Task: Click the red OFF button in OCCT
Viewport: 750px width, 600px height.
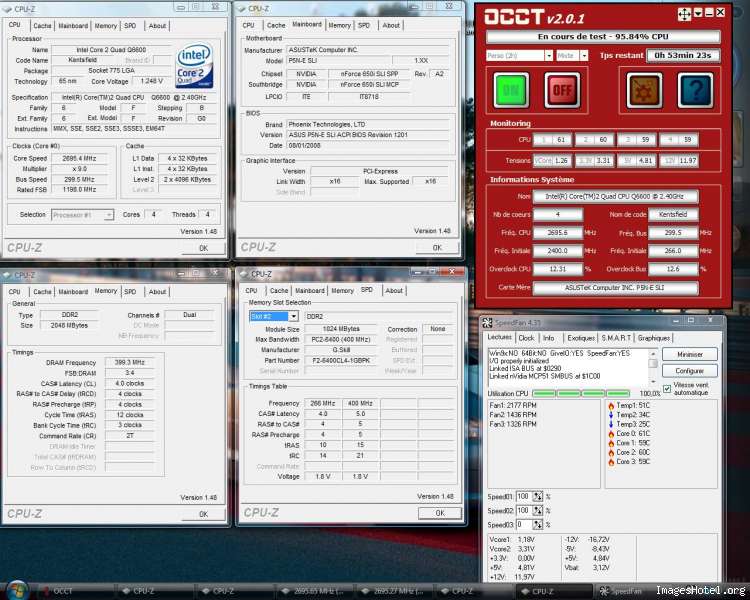Action: (562, 90)
